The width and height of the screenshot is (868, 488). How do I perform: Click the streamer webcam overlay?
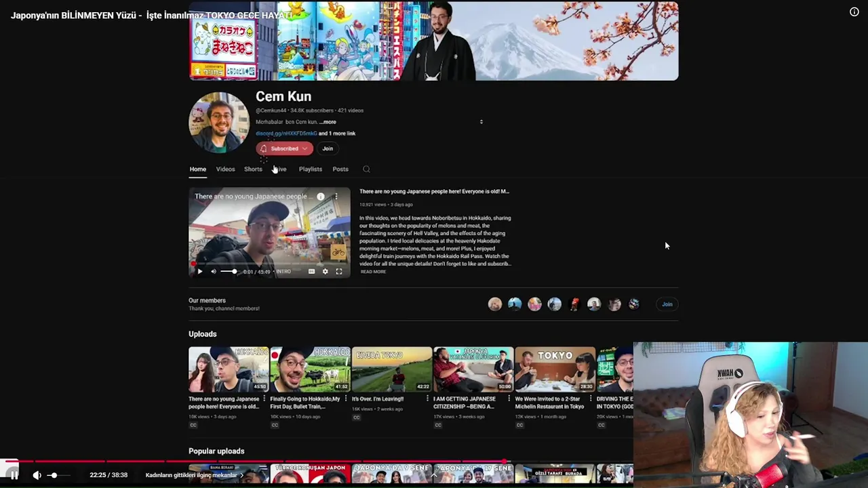tap(751, 415)
